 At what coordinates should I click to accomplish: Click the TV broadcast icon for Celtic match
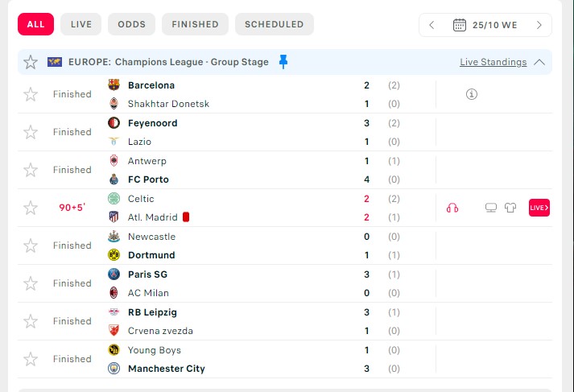tap(491, 208)
